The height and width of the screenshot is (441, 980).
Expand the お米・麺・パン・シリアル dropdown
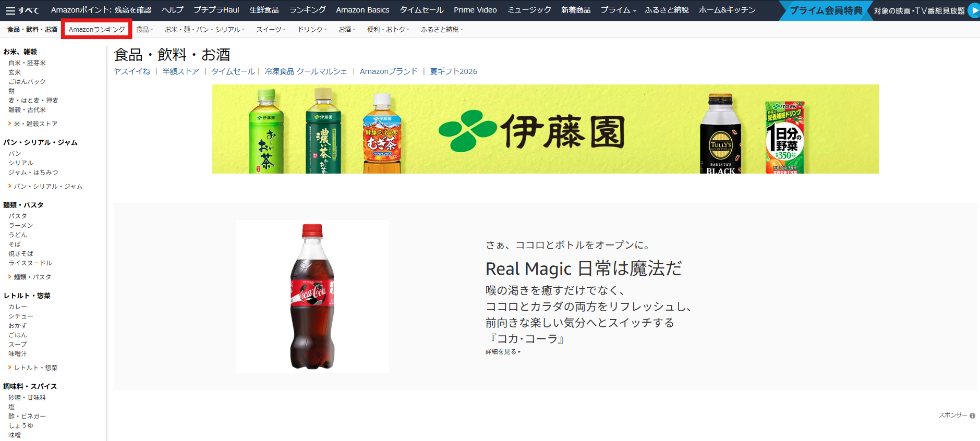point(204,30)
